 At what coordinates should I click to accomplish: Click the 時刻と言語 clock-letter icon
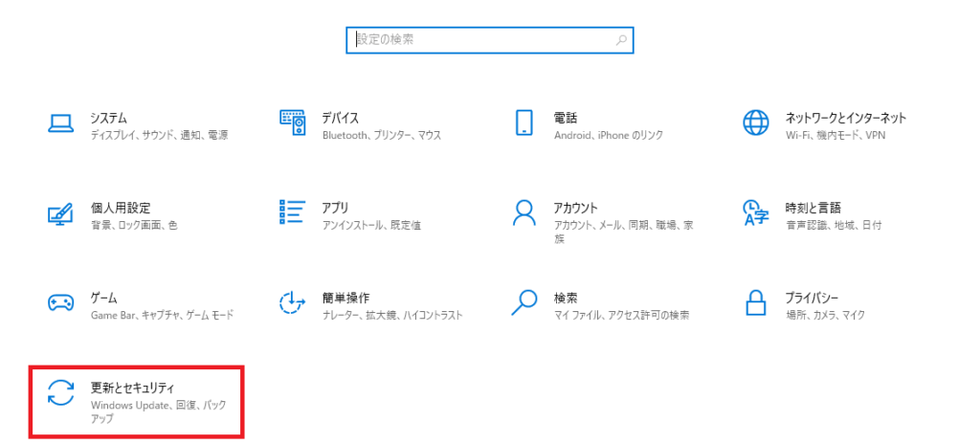coord(756,212)
